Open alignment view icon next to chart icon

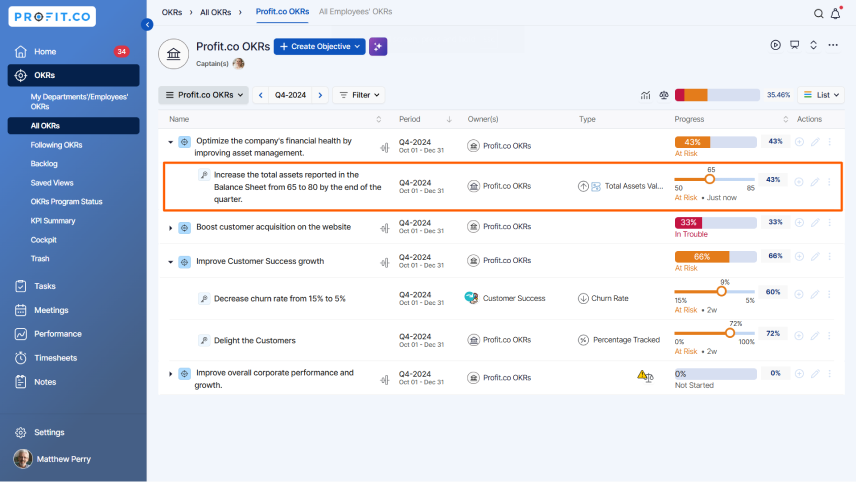click(x=664, y=95)
